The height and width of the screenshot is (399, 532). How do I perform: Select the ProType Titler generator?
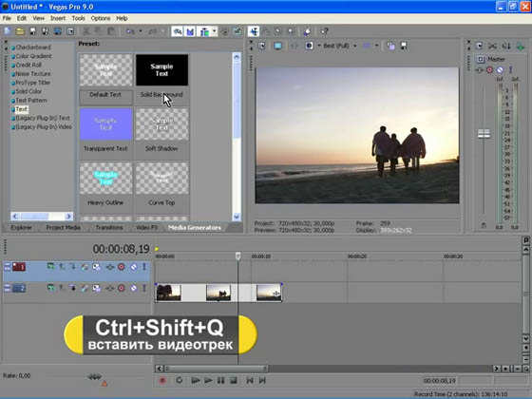tap(33, 83)
